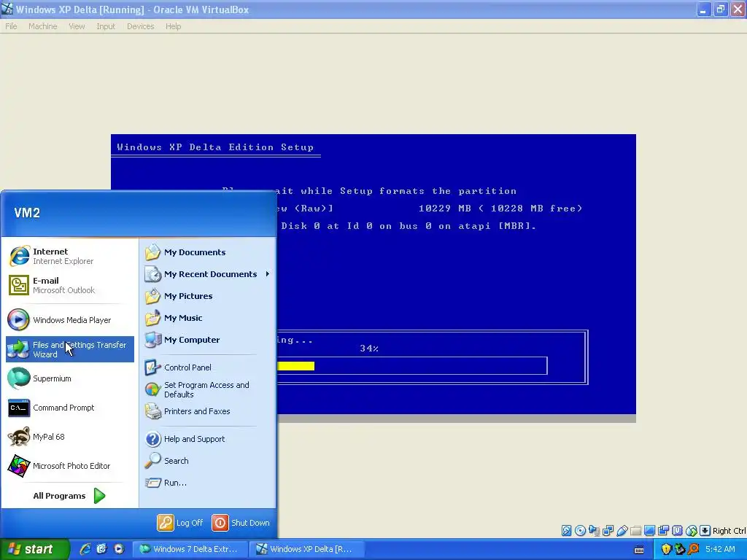Click the 5:42 AM system clock
747x560 pixels.
pos(720,549)
